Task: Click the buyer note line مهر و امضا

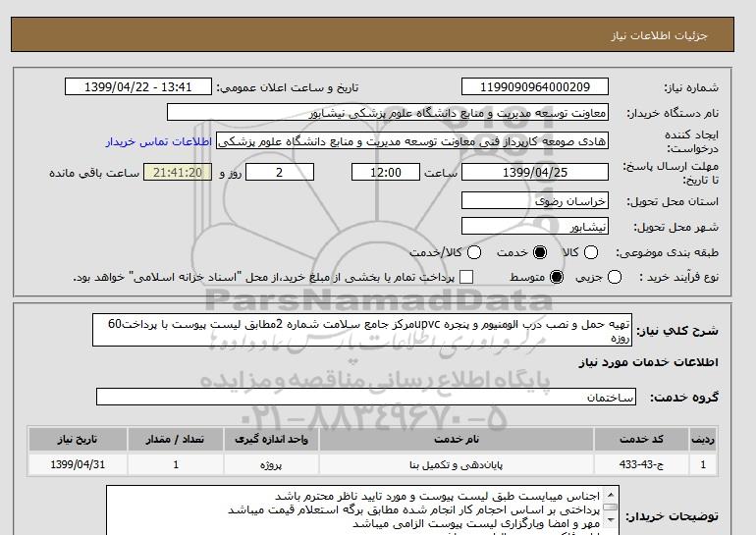Action: point(476,523)
